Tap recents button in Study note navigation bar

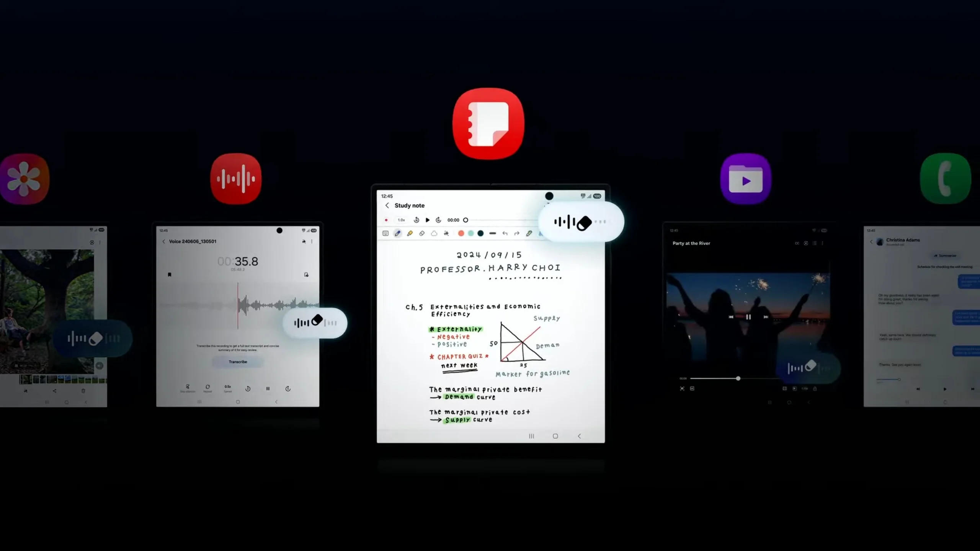(531, 436)
